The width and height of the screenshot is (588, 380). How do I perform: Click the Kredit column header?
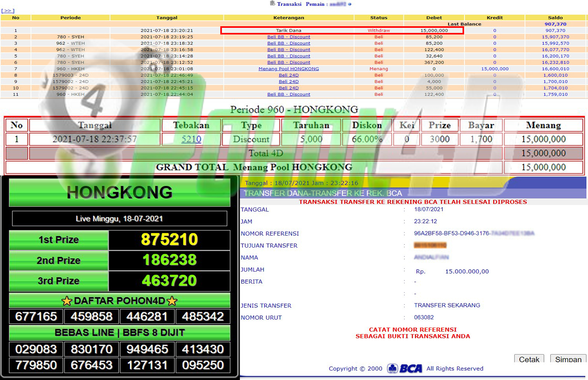coord(495,18)
